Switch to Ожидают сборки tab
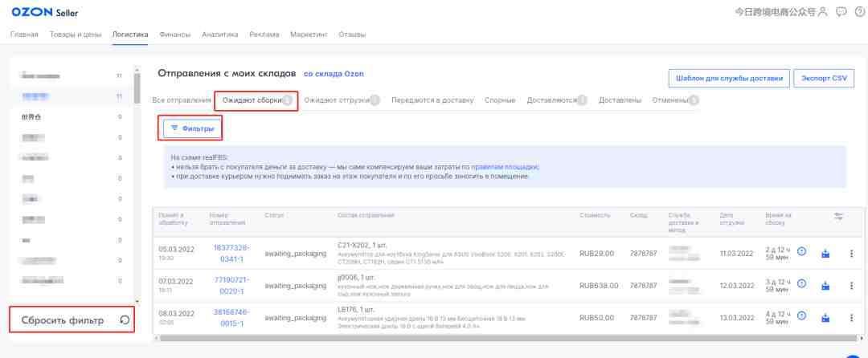The height and width of the screenshot is (358, 868). point(257,100)
